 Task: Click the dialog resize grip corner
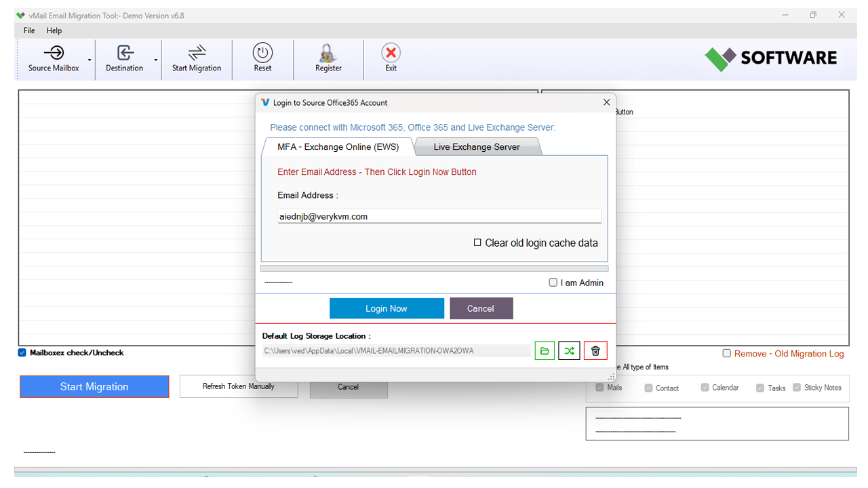611,377
